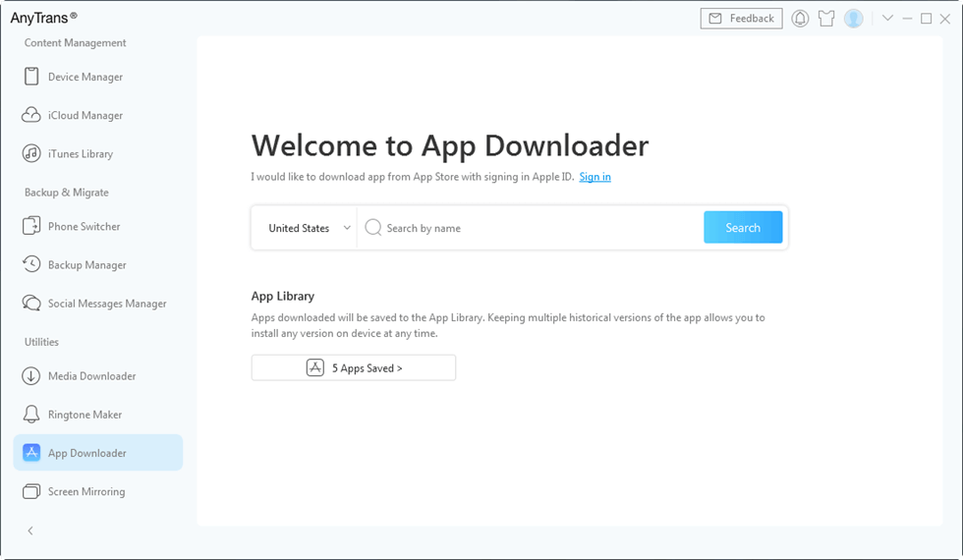Open the 5 Apps Saved library
963x560 pixels.
click(353, 367)
